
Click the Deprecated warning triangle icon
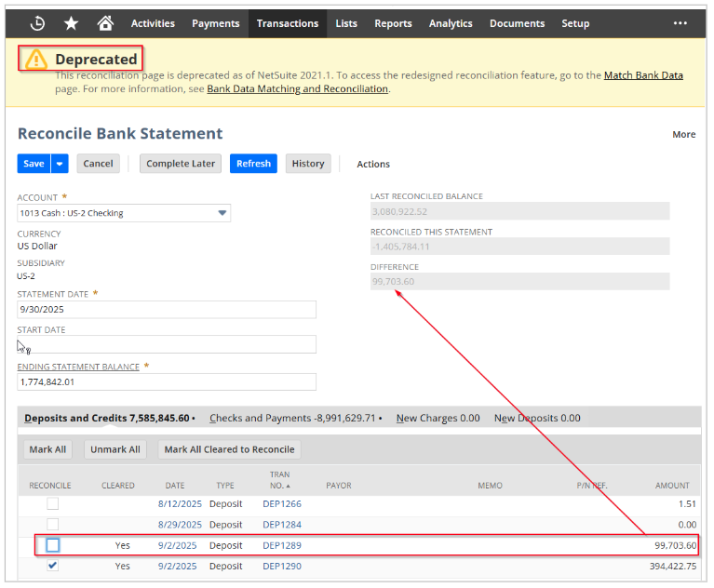[36, 60]
